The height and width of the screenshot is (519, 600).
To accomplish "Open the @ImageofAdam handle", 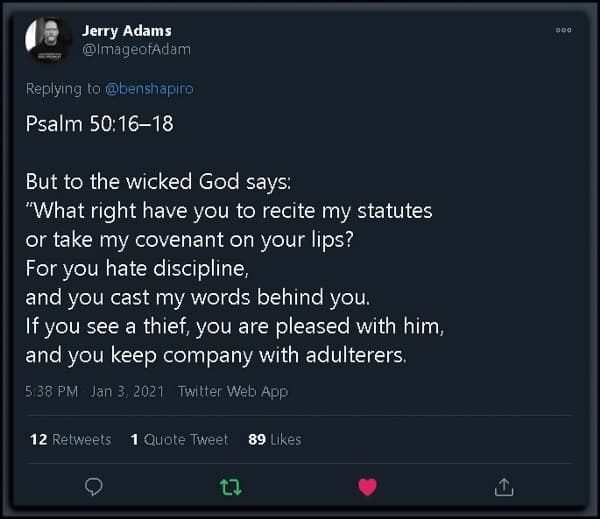I will [136, 50].
